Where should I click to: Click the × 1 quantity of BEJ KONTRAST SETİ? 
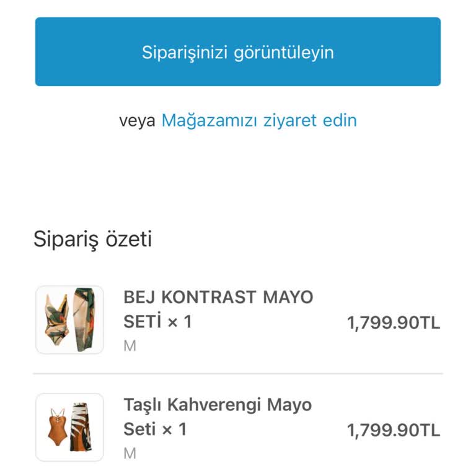(177, 322)
